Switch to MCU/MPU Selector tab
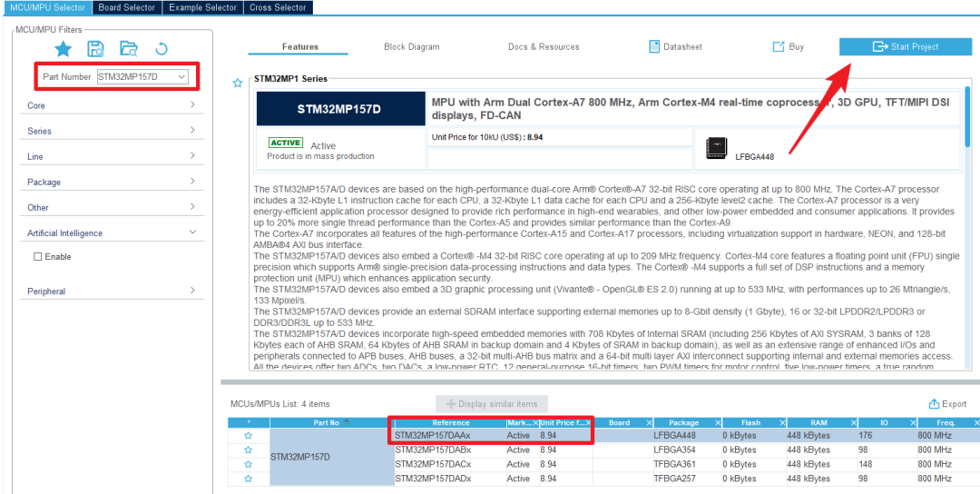 click(x=46, y=7)
